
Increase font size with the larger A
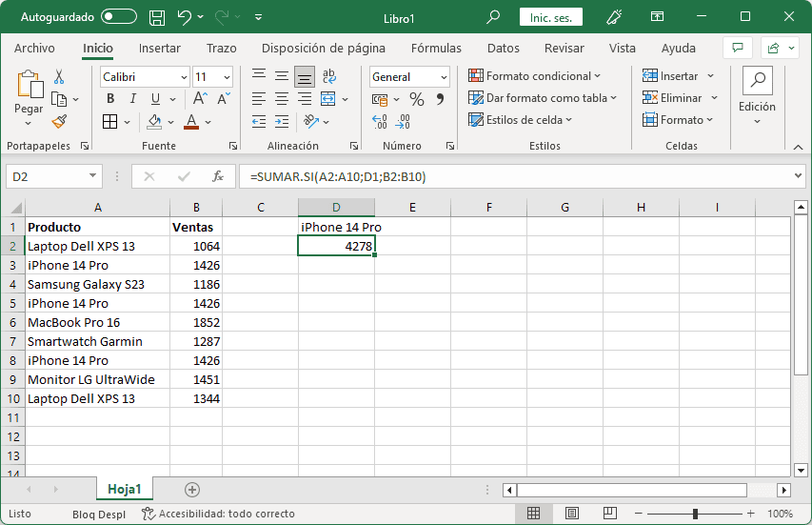(200, 98)
